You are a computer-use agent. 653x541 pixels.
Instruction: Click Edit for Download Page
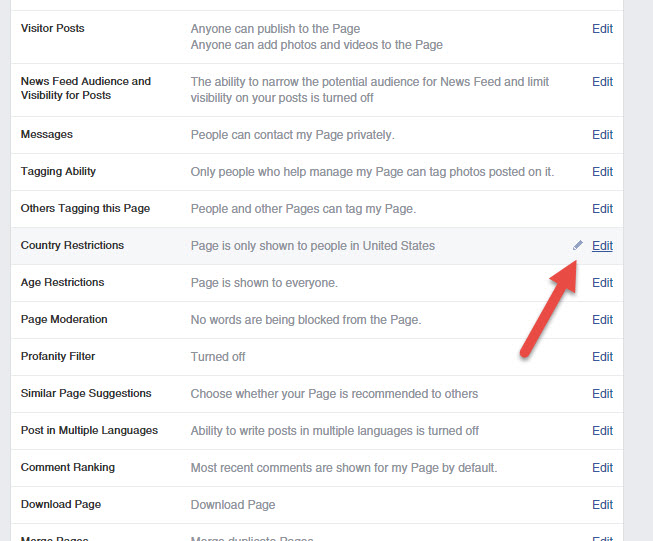coord(602,505)
